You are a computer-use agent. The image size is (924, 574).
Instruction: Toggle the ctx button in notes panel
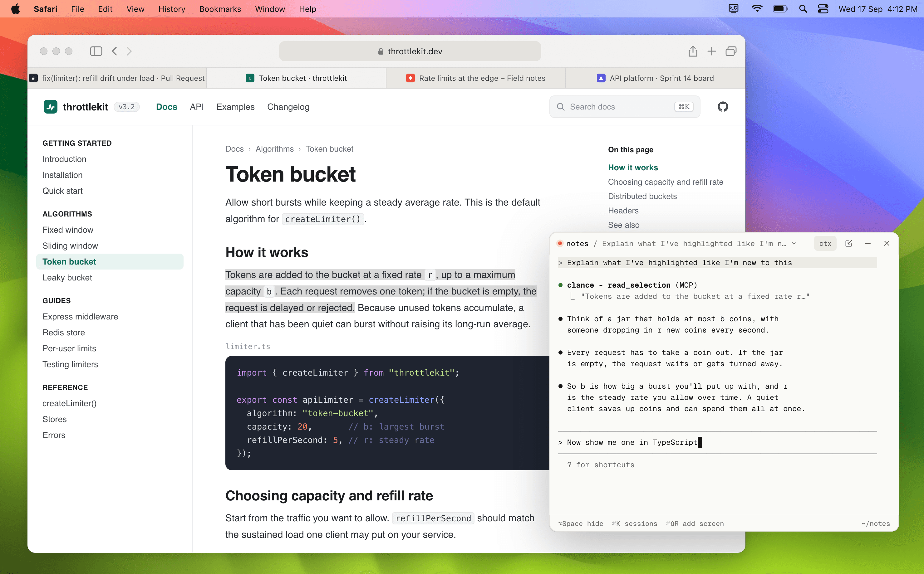[x=825, y=243]
